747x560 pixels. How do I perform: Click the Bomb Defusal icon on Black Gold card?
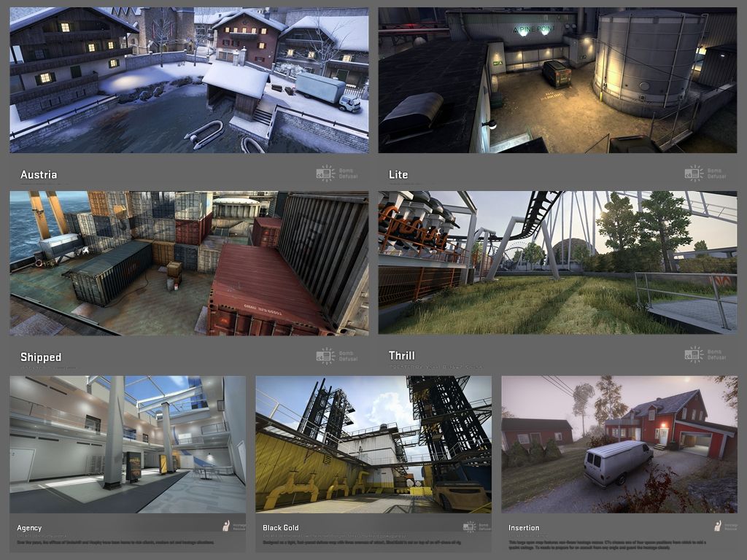point(470,526)
